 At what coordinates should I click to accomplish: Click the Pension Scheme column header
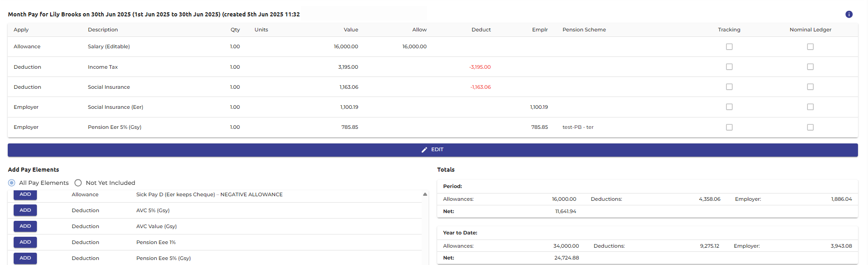coord(584,30)
